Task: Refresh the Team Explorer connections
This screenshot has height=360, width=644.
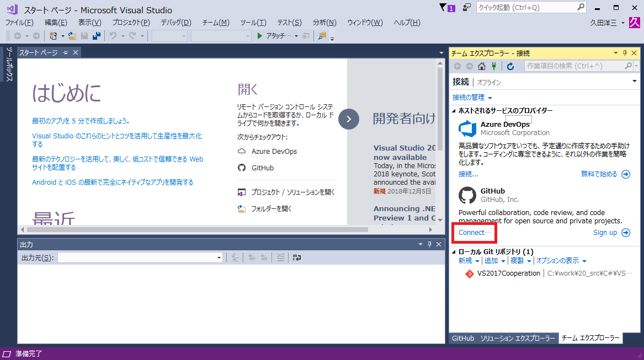Action: coord(510,66)
